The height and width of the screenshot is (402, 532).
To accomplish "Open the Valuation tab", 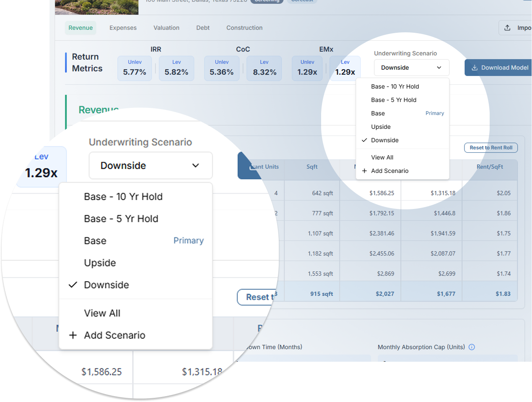I will 166,28.
